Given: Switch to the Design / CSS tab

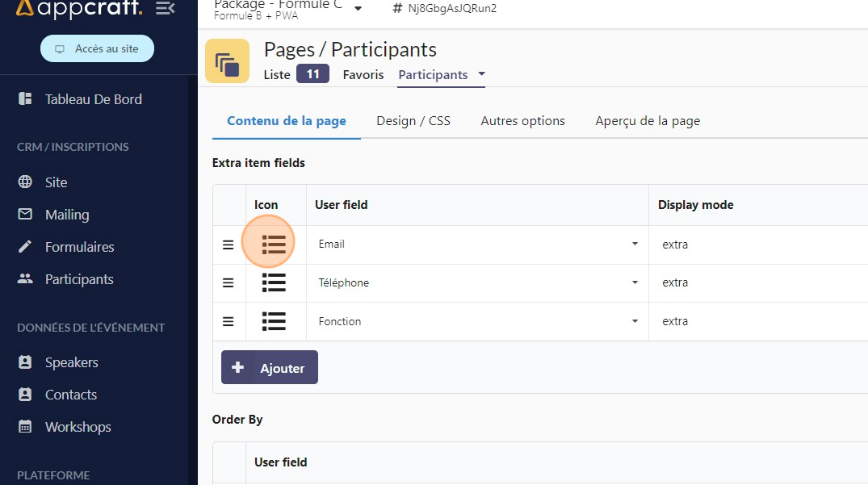Looking at the screenshot, I should [x=413, y=121].
